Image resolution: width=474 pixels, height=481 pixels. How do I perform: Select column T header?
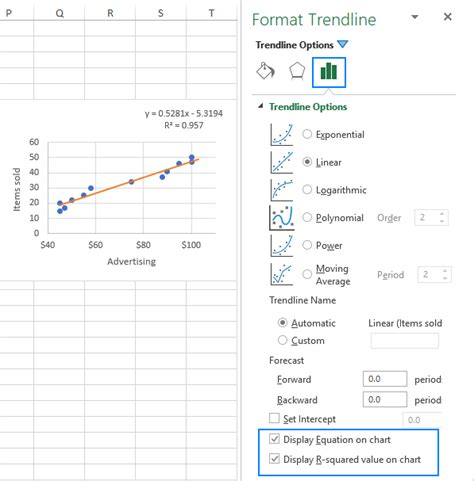[211, 13]
